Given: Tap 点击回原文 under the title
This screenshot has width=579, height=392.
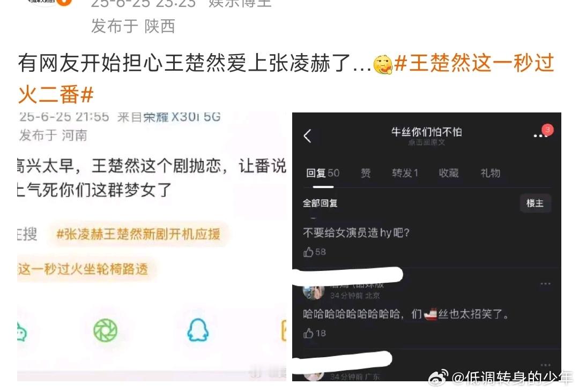Looking at the screenshot, I should (427, 142).
